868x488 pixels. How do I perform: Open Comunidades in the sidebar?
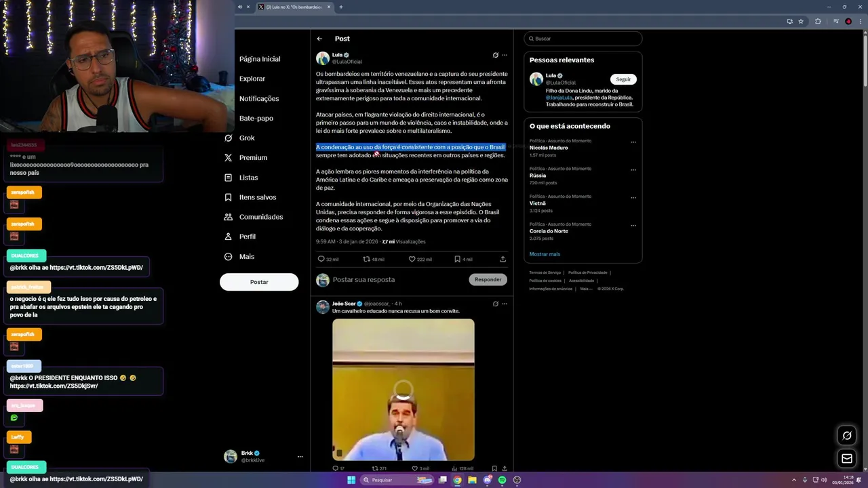(254, 217)
